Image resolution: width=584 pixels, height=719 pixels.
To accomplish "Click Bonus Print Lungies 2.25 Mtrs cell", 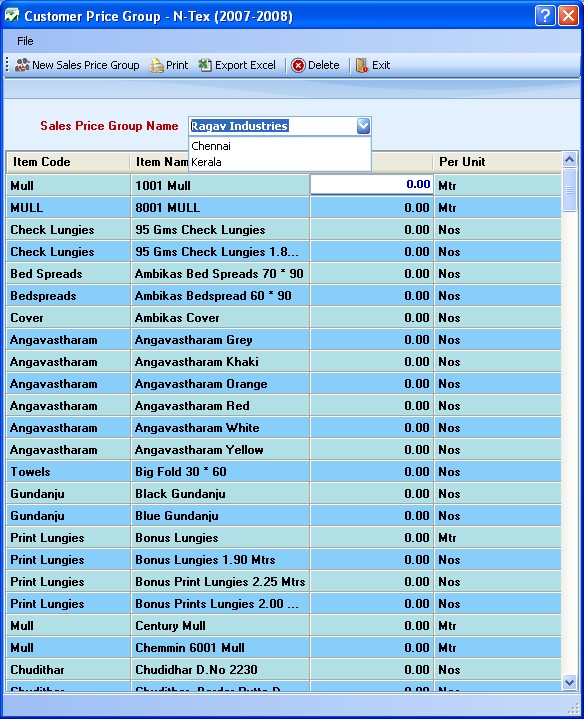I will click(x=220, y=582).
